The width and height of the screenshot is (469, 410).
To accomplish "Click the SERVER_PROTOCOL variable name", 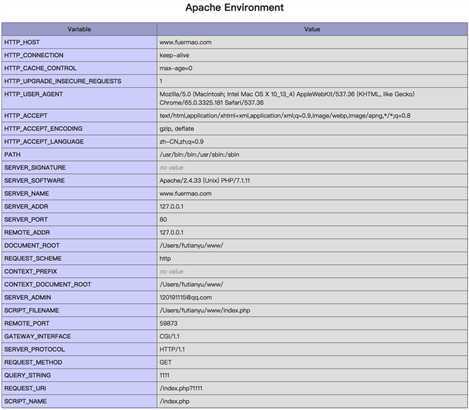I will click(35, 350).
